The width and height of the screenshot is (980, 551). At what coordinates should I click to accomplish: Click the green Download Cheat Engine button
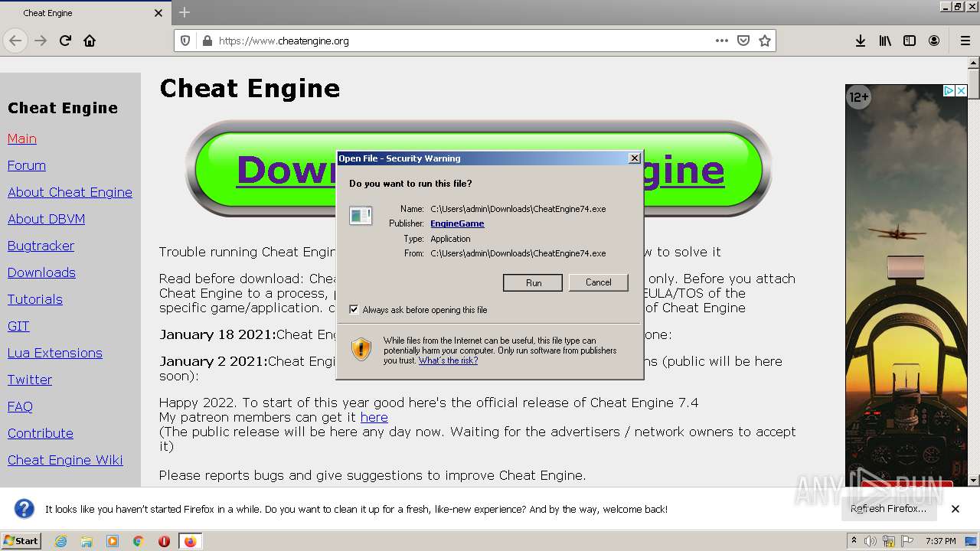[x=479, y=168]
